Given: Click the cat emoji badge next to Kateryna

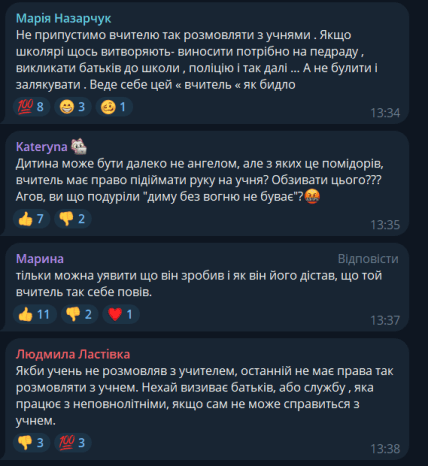Looking at the screenshot, I should pos(79,146).
